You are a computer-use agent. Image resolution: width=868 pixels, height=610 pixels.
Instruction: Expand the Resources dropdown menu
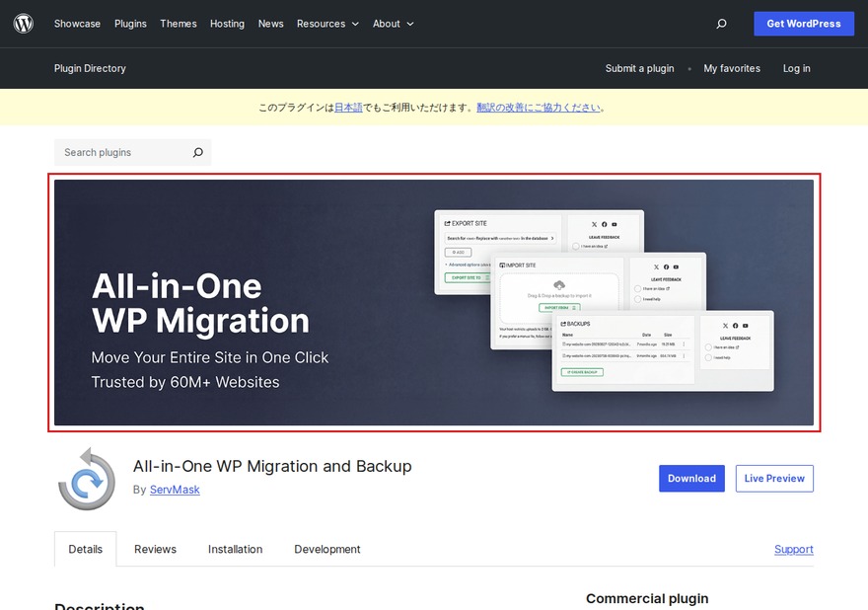point(327,24)
